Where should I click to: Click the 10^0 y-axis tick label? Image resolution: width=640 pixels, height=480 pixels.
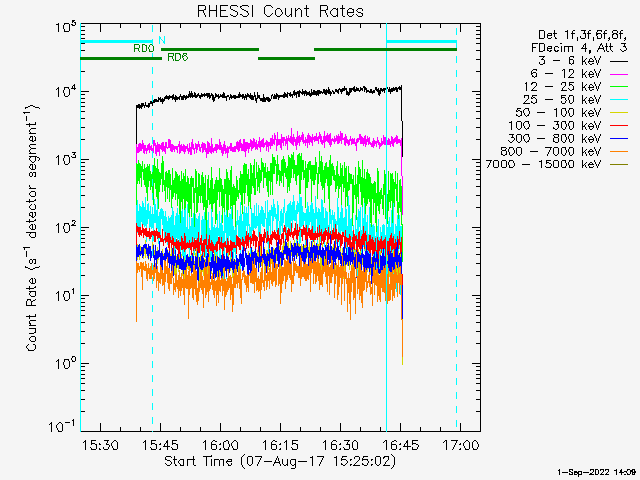[64, 362]
